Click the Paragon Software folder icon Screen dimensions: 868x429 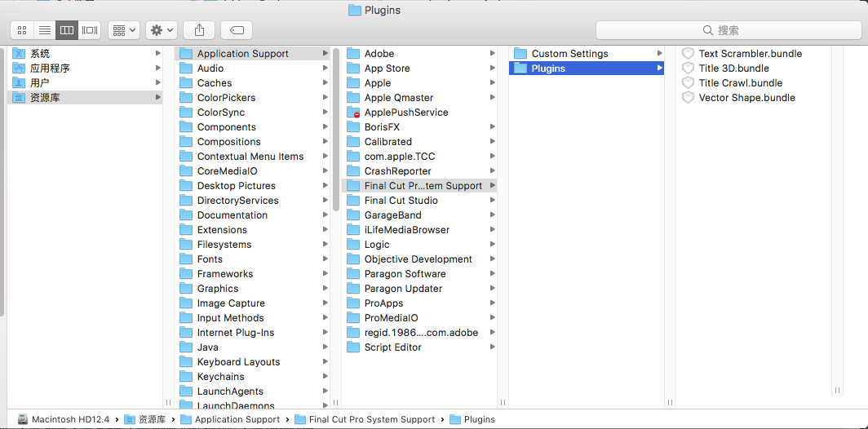coord(353,273)
